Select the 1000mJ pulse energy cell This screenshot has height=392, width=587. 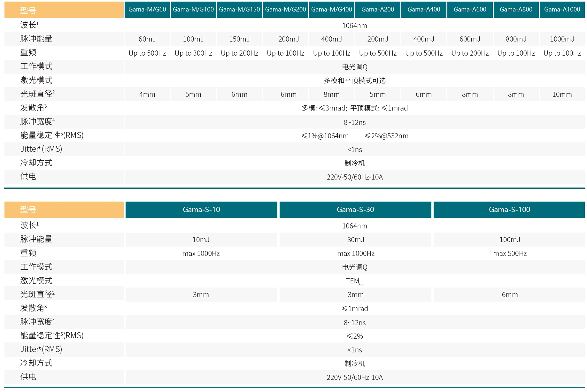[x=562, y=39]
